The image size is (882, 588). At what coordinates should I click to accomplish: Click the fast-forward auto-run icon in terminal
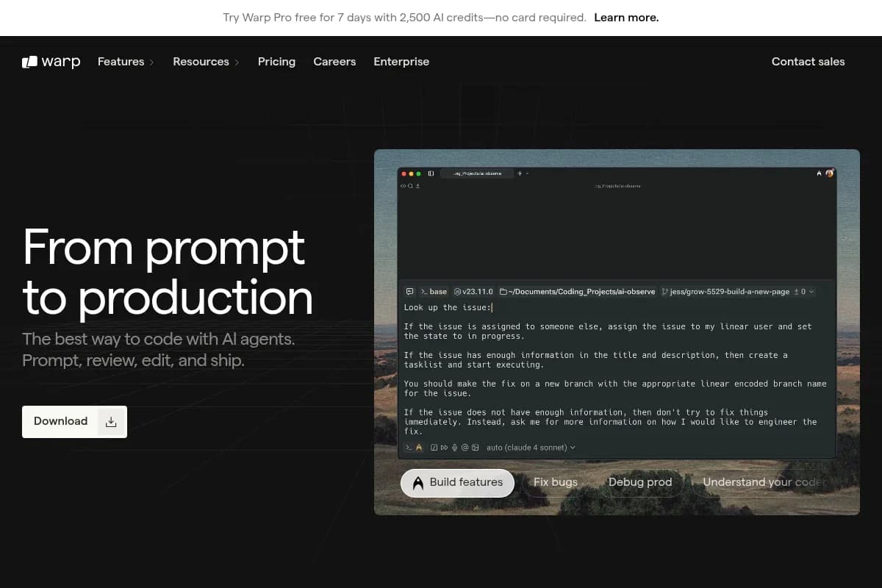pos(445,447)
